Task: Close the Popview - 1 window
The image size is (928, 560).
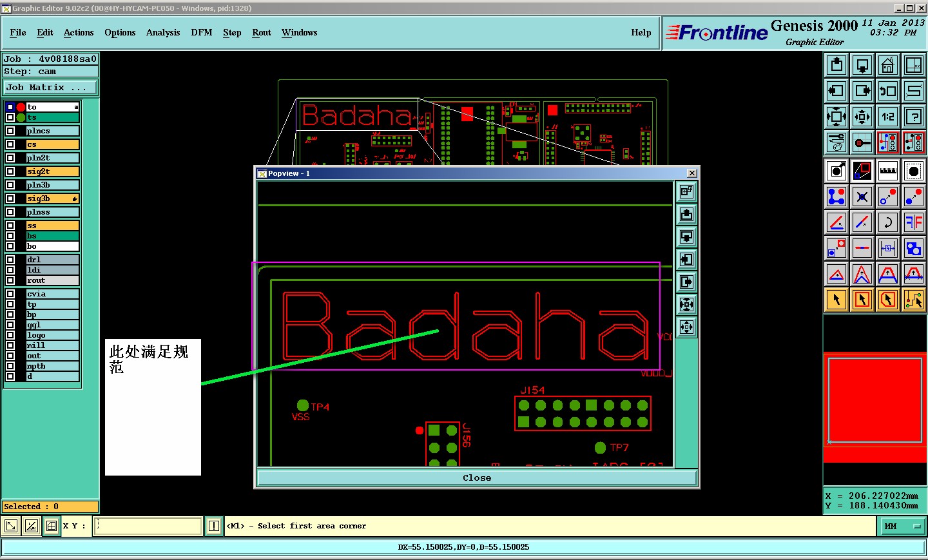Action: click(691, 173)
